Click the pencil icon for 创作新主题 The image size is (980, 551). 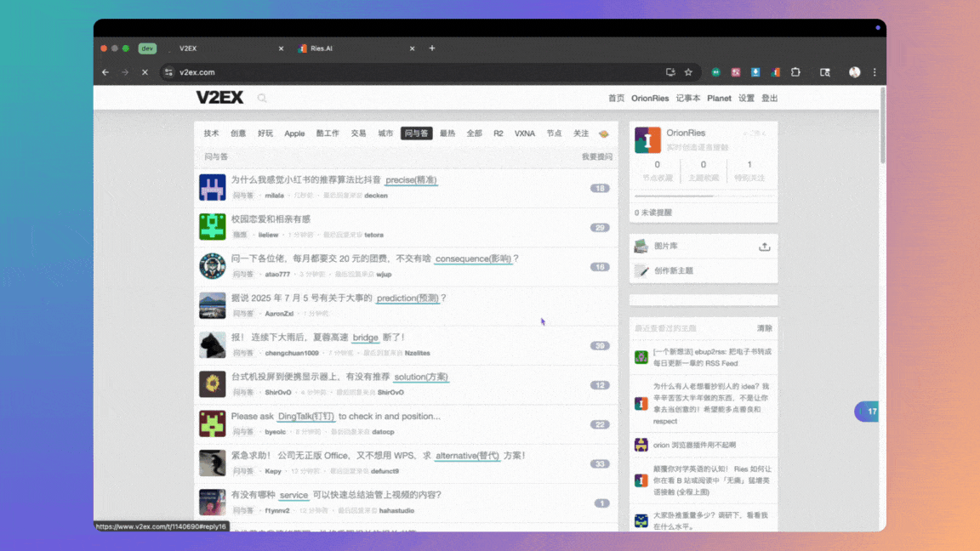(x=641, y=270)
